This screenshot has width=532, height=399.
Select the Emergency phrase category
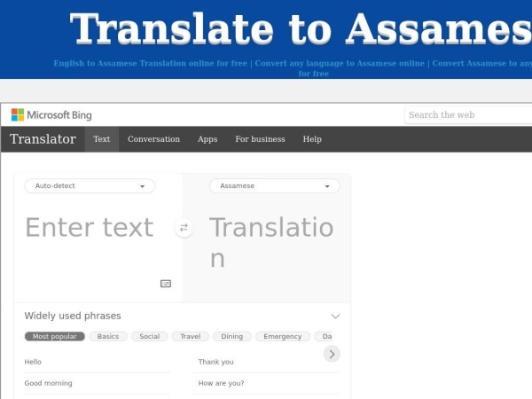tap(283, 336)
